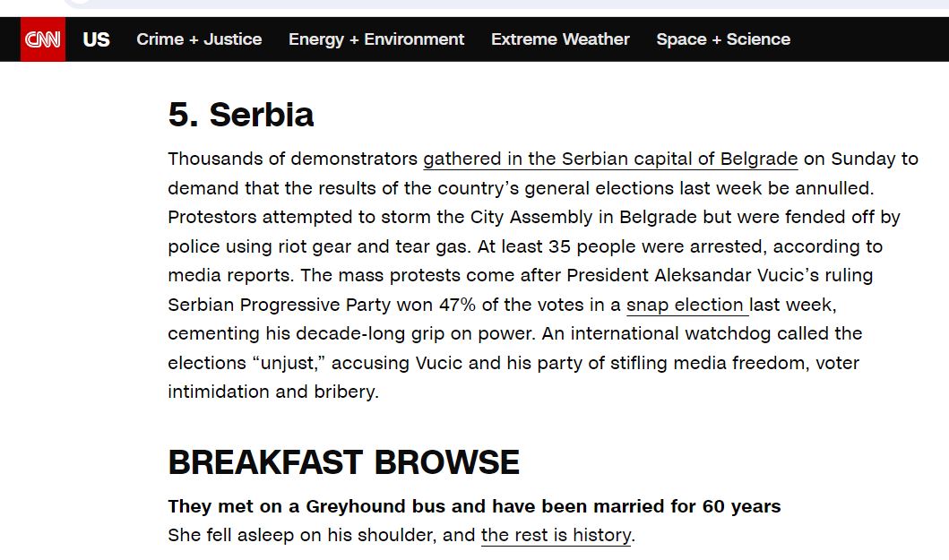This screenshot has height=560, width=949.
Task: Follow the 'gathered in the Serbian capital of Belgrade' link
Action: pyautogui.click(x=610, y=159)
